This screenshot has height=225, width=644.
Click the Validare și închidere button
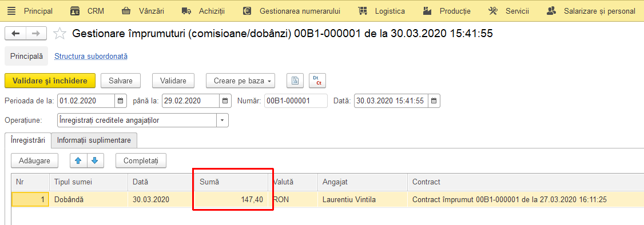[x=50, y=81]
